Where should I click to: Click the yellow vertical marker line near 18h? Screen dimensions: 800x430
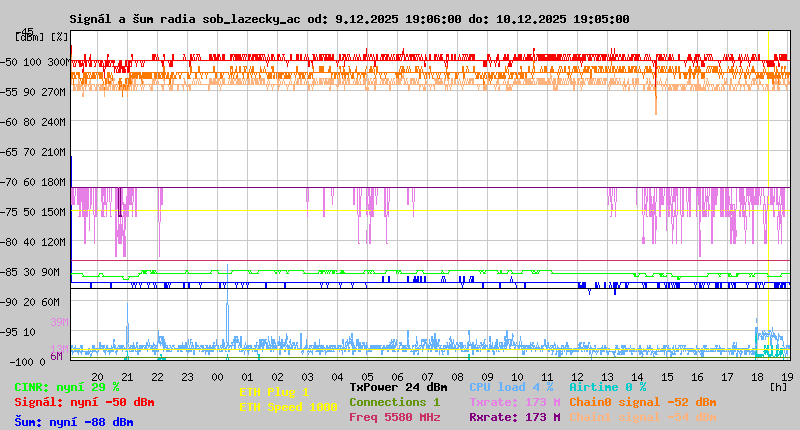coord(768,200)
